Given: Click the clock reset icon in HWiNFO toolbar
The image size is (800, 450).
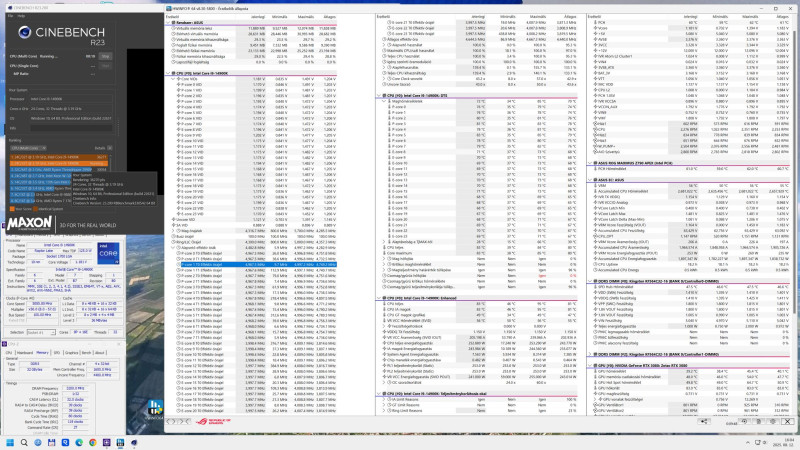Looking at the screenshot, I should click(x=744, y=421).
